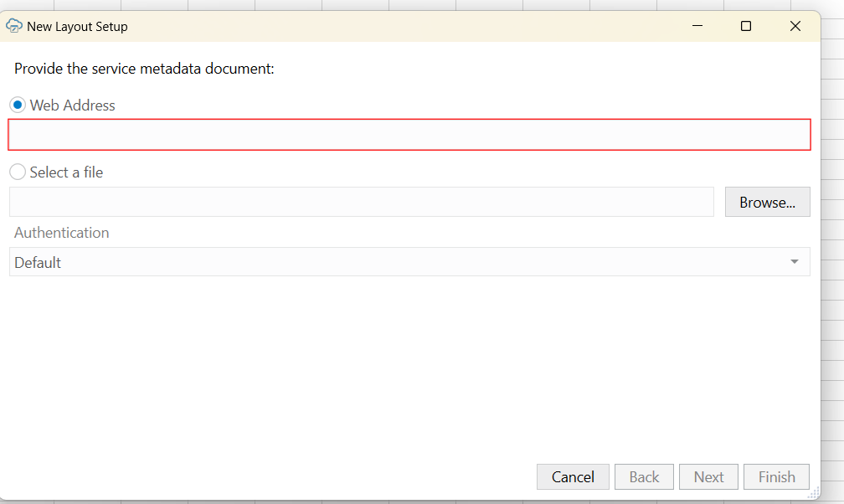Close the New Layout Setup dialog
844x504 pixels.
coord(795,26)
